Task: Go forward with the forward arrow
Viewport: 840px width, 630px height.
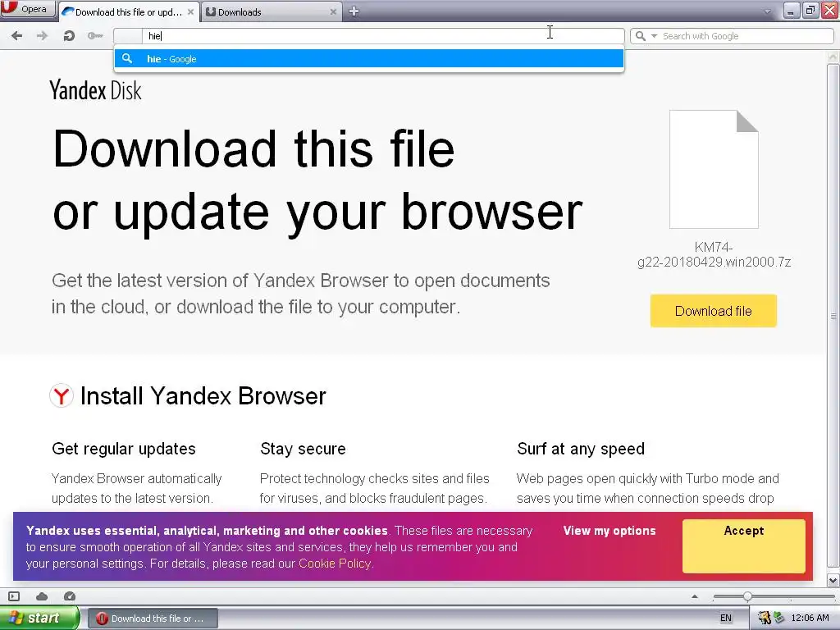Action: pyautogui.click(x=42, y=36)
